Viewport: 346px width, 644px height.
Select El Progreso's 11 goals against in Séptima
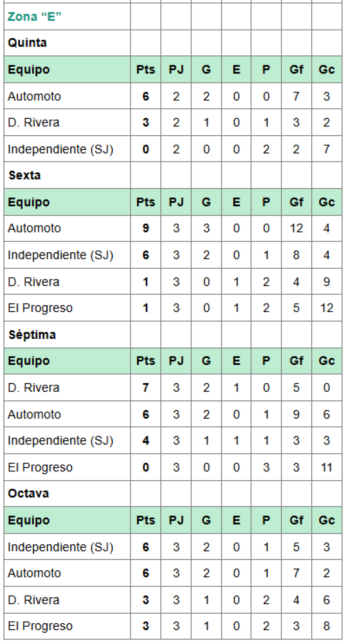[x=326, y=467]
